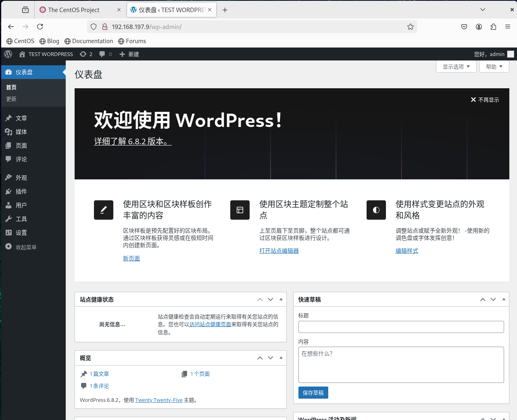
Task: Open the Firefox extensions icon
Action: click(493, 27)
